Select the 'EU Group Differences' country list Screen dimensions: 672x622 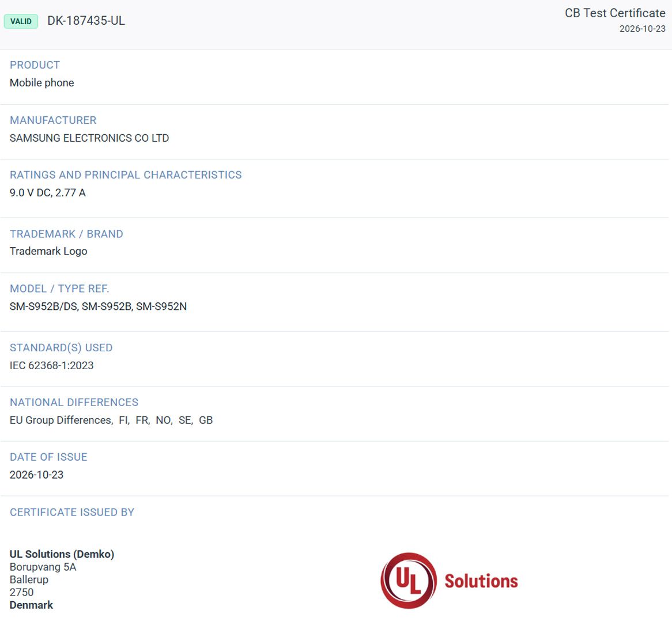[111, 420]
